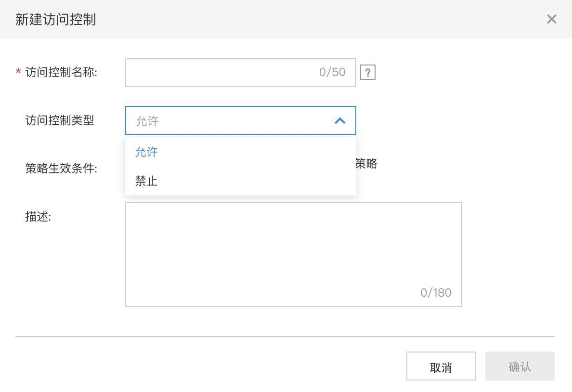
Task: Click the question mark help icon
Action: (x=368, y=72)
